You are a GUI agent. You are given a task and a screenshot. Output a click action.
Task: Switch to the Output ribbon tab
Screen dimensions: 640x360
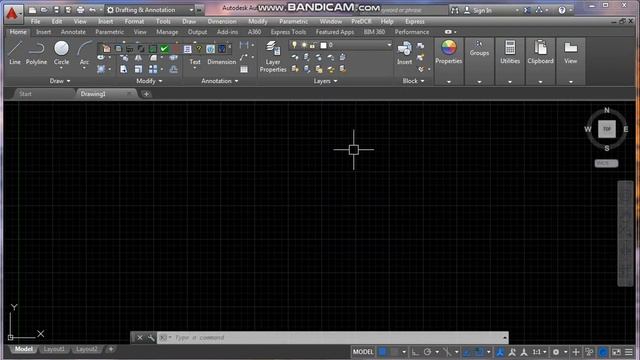tap(197, 32)
